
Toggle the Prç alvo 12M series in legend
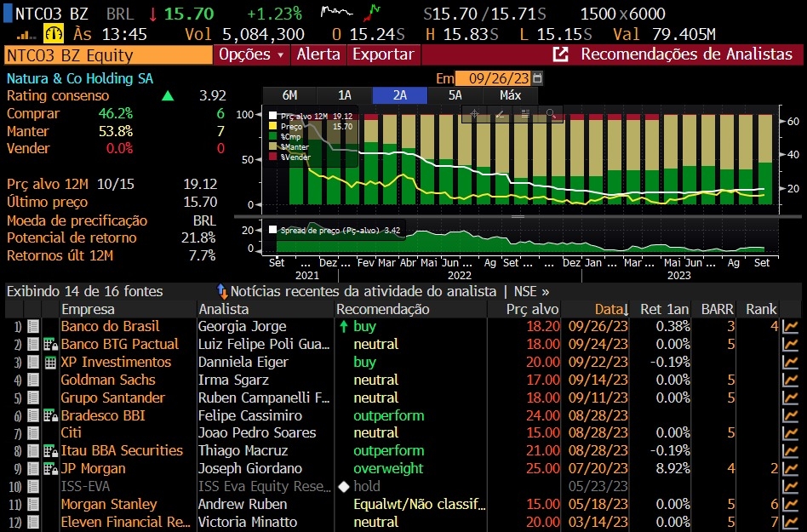tap(273, 116)
